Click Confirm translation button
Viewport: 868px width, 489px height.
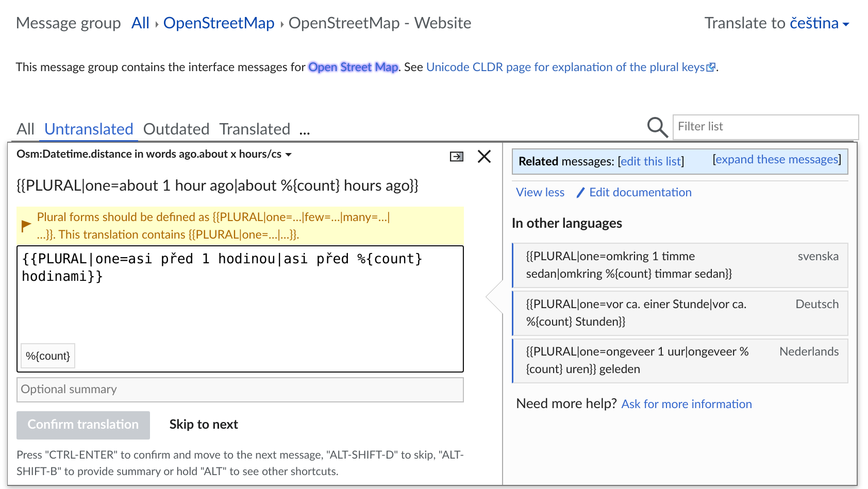(83, 425)
